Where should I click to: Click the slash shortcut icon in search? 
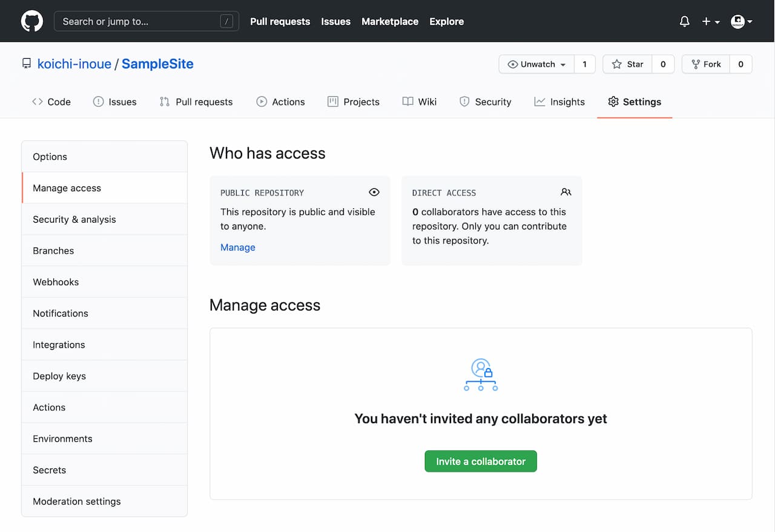226,21
